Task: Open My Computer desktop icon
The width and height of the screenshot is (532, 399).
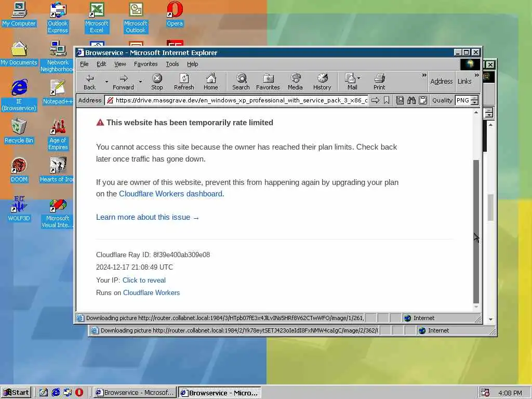Action: 19,14
